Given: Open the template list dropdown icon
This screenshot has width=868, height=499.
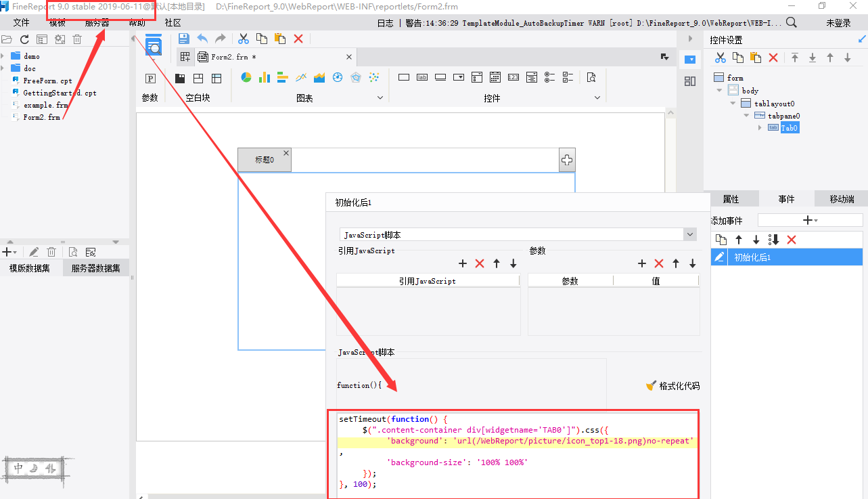Looking at the screenshot, I should (x=665, y=57).
